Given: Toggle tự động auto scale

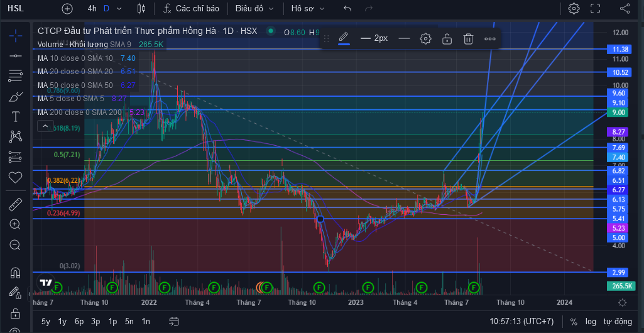Looking at the screenshot, I should point(618,322).
